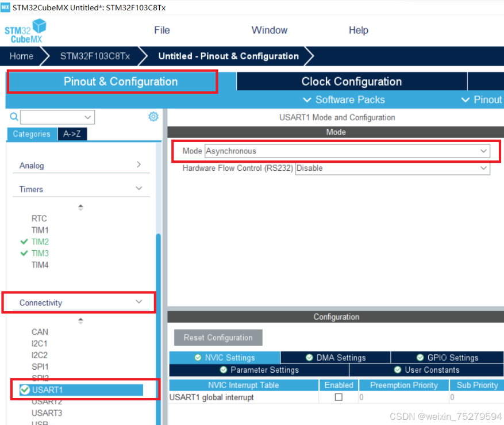The height and width of the screenshot is (425, 504).
Task: Click the search magnifier icon
Action: [14, 117]
